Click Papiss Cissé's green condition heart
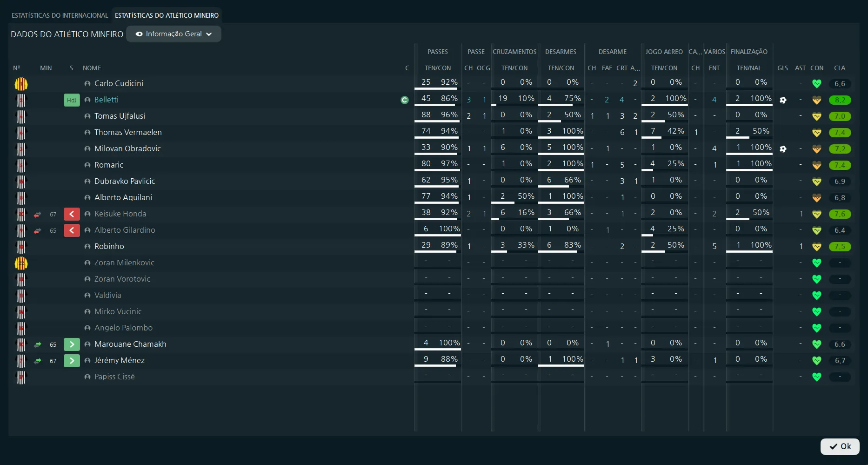 (817, 377)
